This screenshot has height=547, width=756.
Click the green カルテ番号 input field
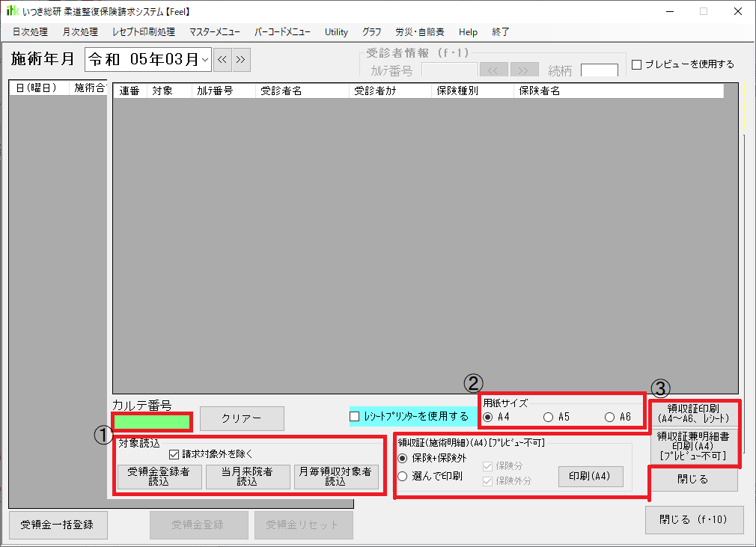pos(152,421)
